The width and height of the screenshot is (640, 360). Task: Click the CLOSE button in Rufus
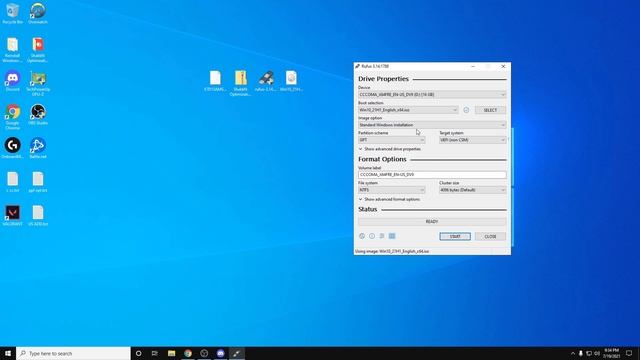[490, 236]
